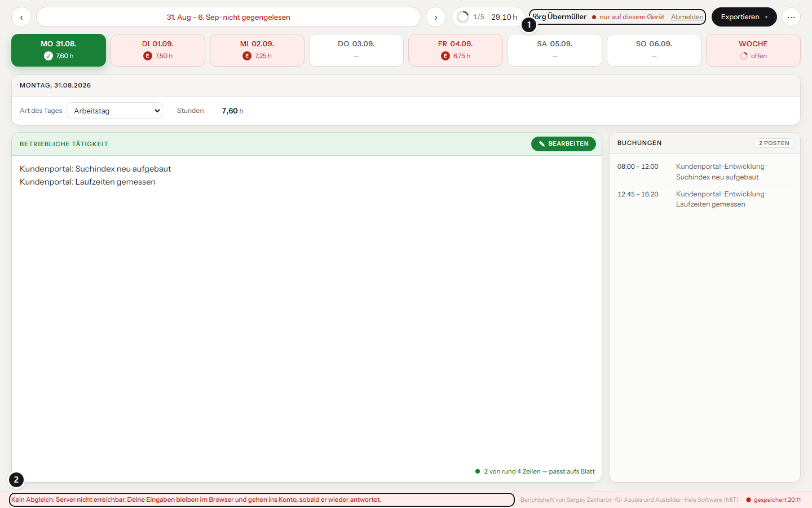This screenshot has height=508, width=812.
Task: Select the MO 31.08. day tab
Action: 59,50
